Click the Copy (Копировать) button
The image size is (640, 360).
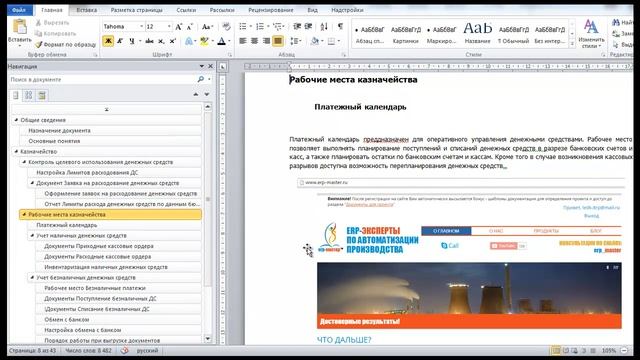pyautogui.click(x=56, y=33)
